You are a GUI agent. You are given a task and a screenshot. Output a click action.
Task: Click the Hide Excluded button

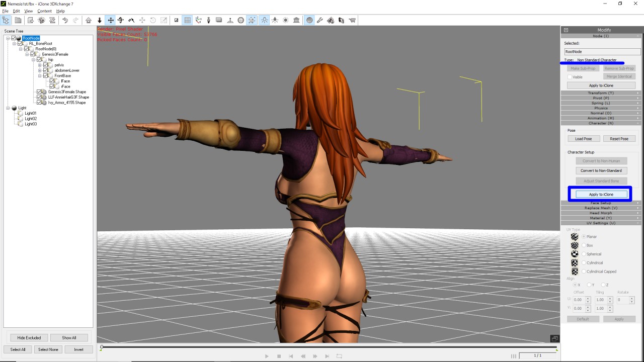29,338
